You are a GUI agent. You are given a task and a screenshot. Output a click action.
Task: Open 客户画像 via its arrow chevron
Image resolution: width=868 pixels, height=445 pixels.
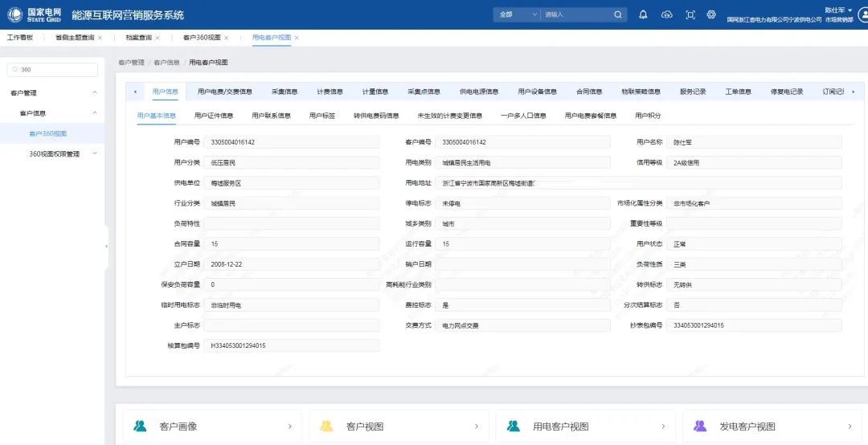tap(289, 427)
